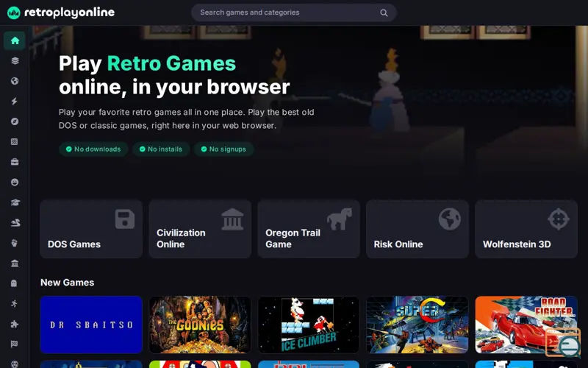Image resolution: width=588 pixels, height=368 pixels.
Task: Open the Road Fighter game thumbnail
Action: 526,325
